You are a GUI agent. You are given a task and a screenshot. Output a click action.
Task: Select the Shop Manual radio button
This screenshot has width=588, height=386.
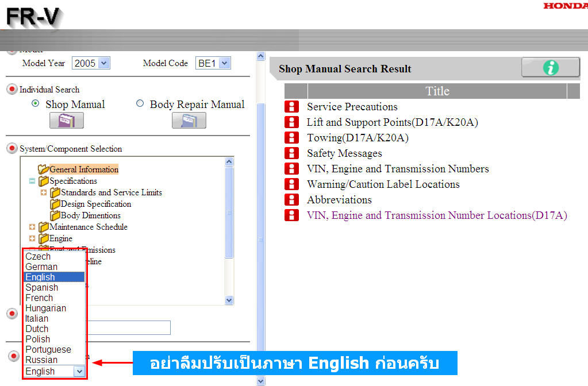click(x=35, y=103)
